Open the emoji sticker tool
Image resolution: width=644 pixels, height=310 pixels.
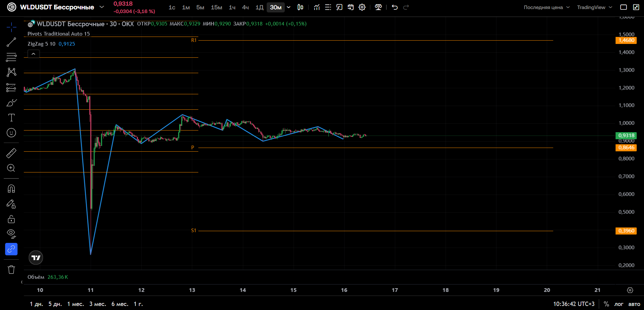coord(11,133)
